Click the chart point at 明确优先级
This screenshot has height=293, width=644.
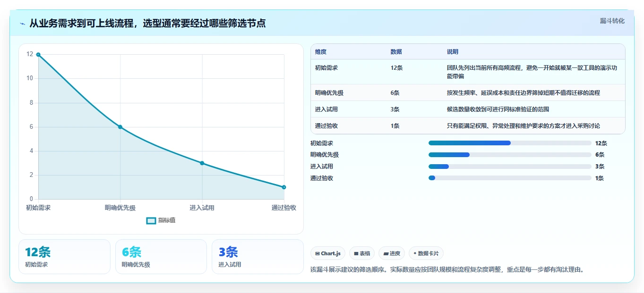(x=120, y=127)
